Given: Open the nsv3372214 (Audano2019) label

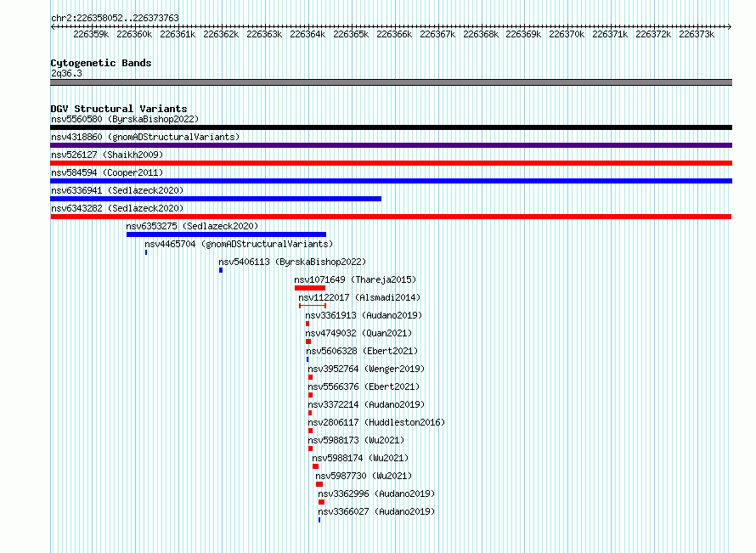Looking at the screenshot, I should 366,404.
